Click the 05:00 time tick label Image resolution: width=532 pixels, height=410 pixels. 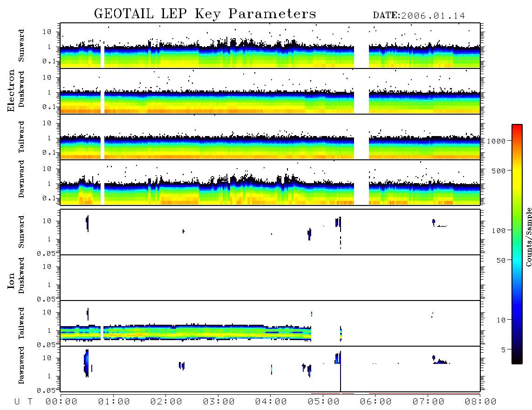[323, 402]
